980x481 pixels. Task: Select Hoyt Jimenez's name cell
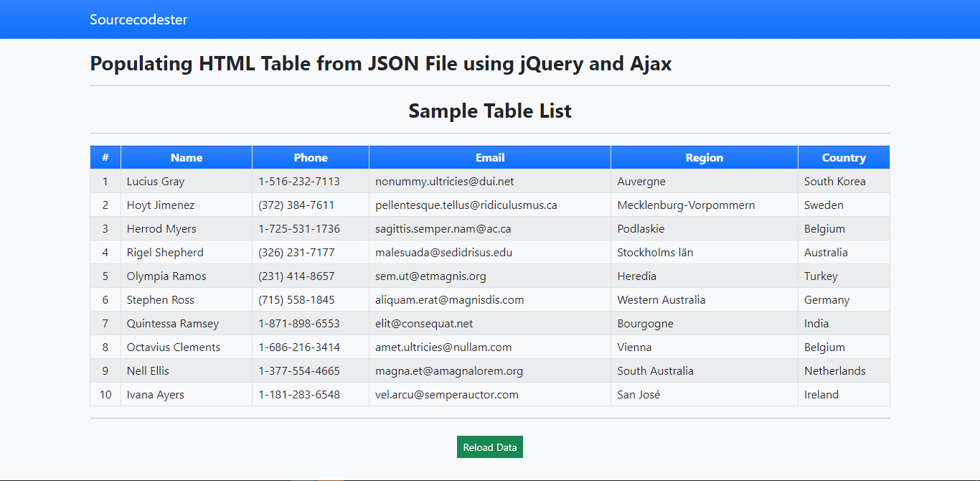tap(160, 205)
